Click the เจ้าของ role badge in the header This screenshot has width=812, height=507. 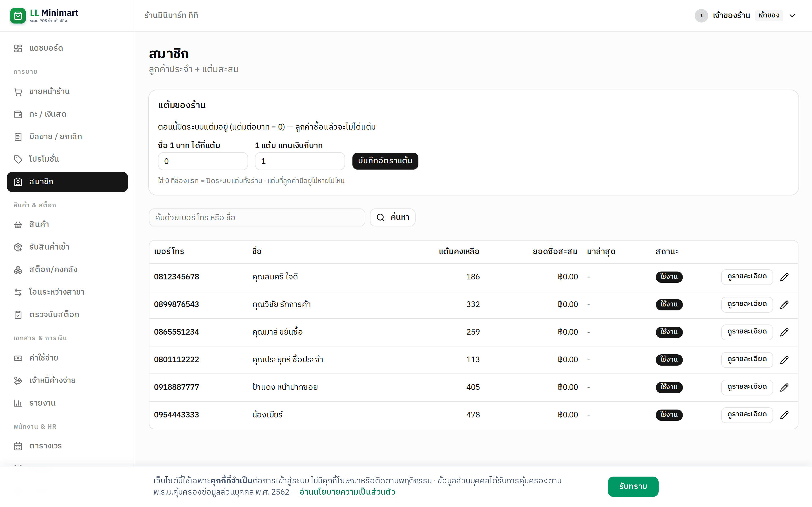tap(769, 15)
